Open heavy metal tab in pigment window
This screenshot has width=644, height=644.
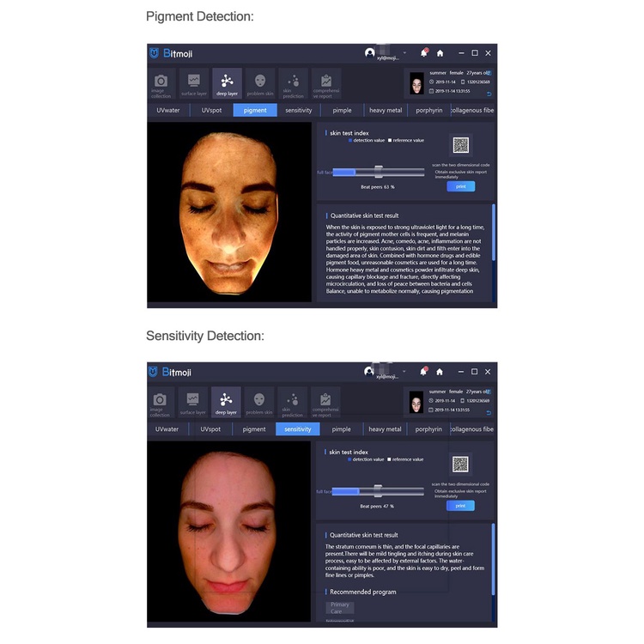tap(386, 111)
